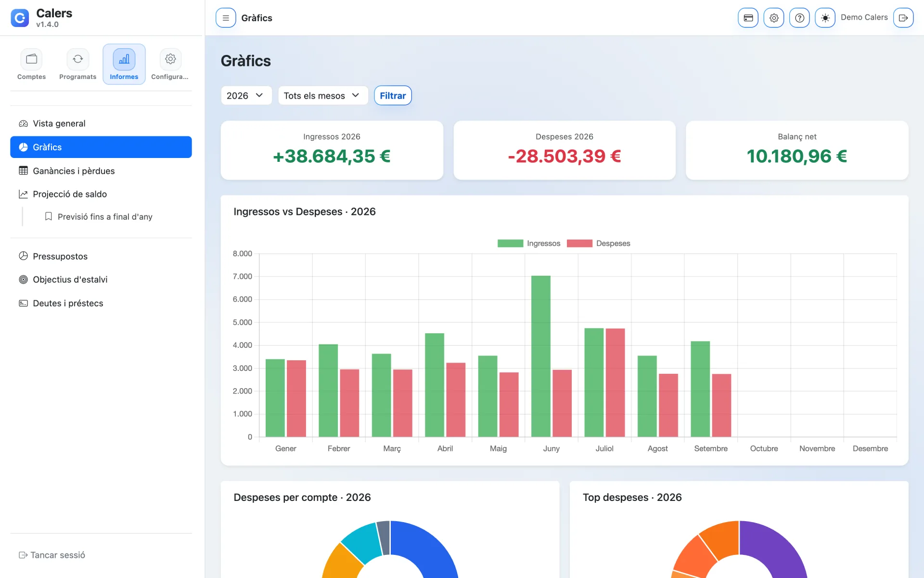This screenshot has height=578, width=924.
Task: Click the Guanys i pèrdues table icon
Action: (x=23, y=171)
